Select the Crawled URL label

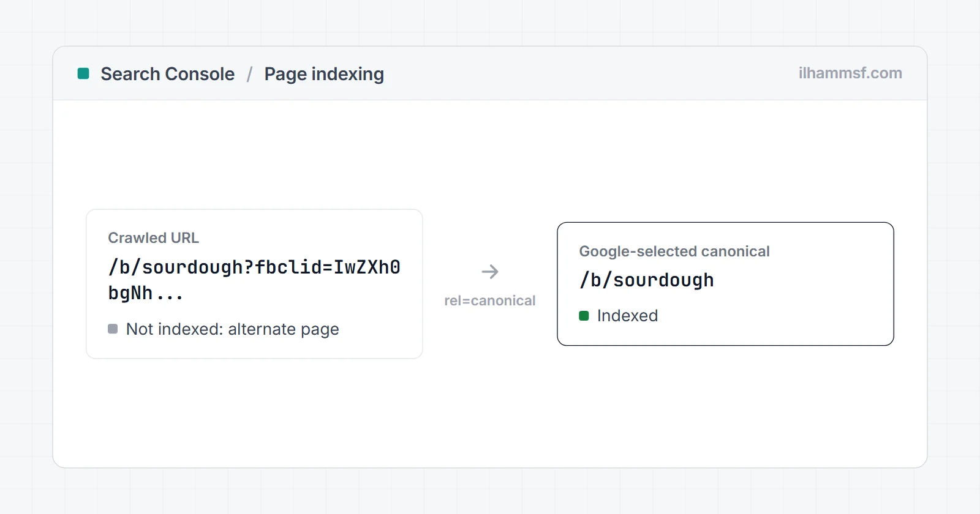point(153,237)
